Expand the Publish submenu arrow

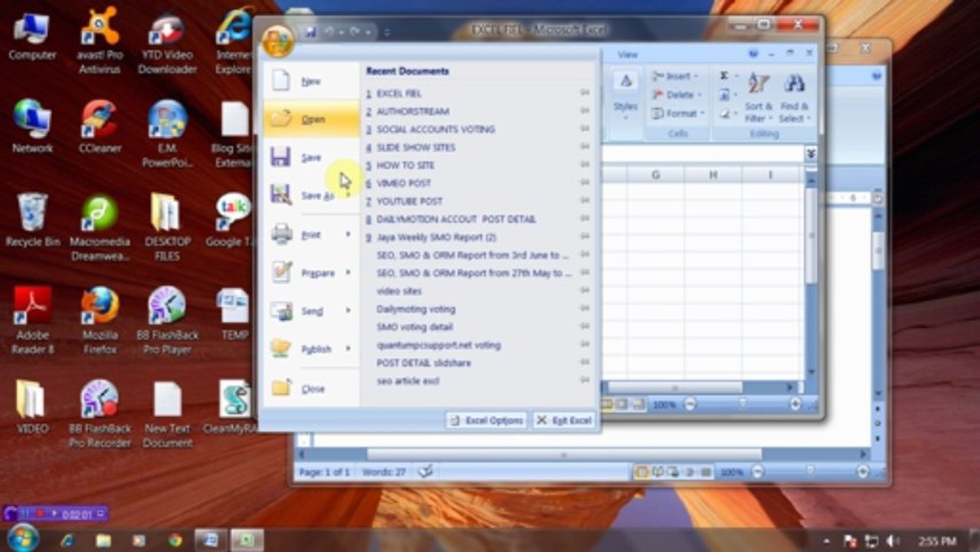tap(349, 349)
